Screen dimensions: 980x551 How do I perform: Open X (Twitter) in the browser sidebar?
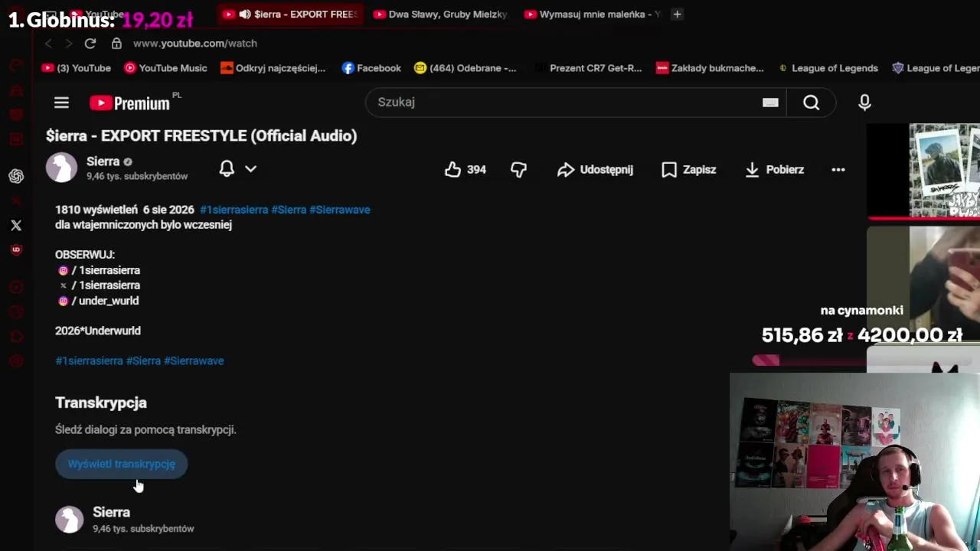16,225
